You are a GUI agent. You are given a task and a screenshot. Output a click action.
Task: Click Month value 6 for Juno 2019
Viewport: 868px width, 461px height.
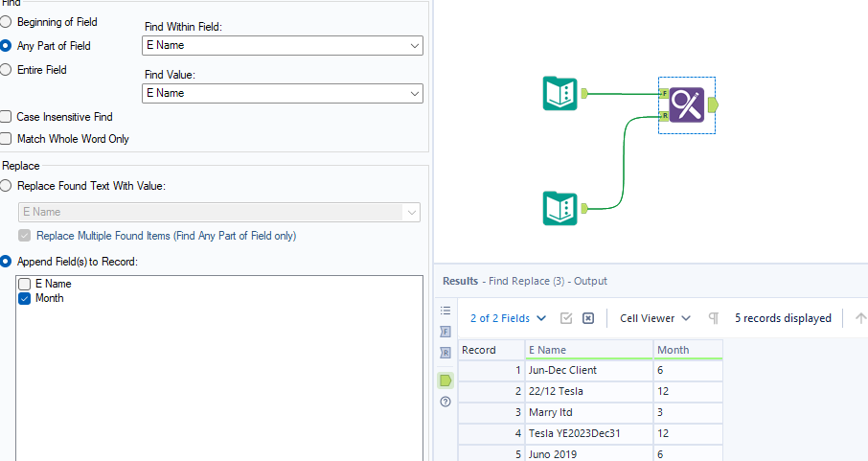(688, 453)
